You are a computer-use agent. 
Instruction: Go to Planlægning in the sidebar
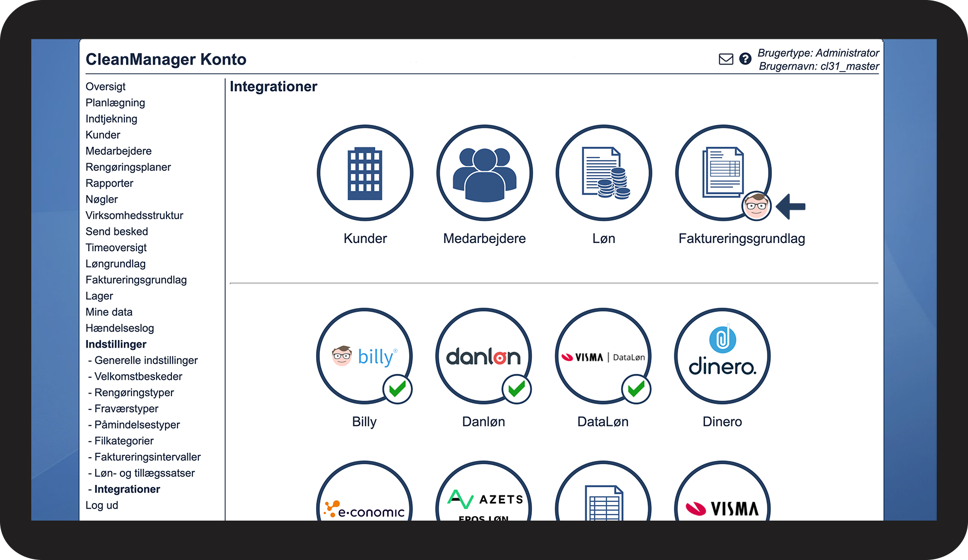[115, 103]
